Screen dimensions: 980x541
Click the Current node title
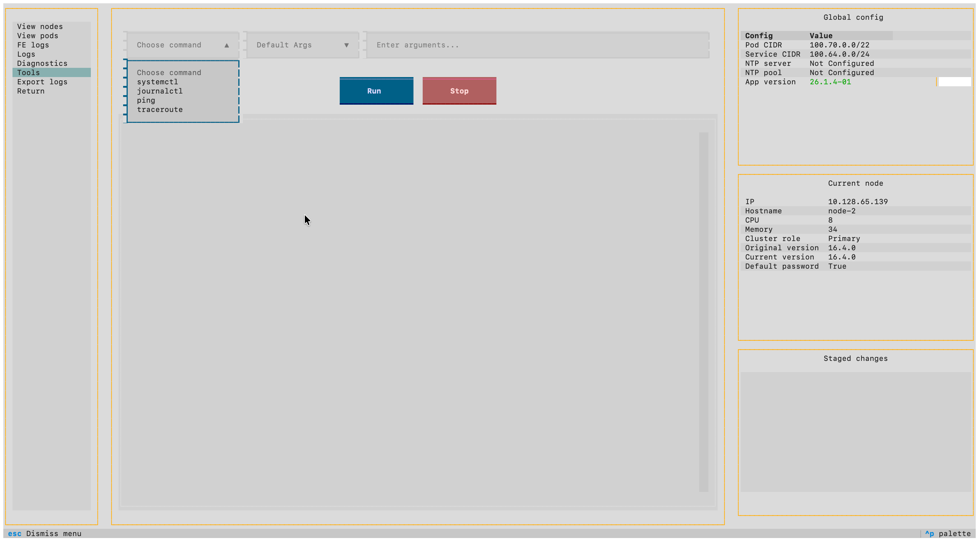coord(855,183)
